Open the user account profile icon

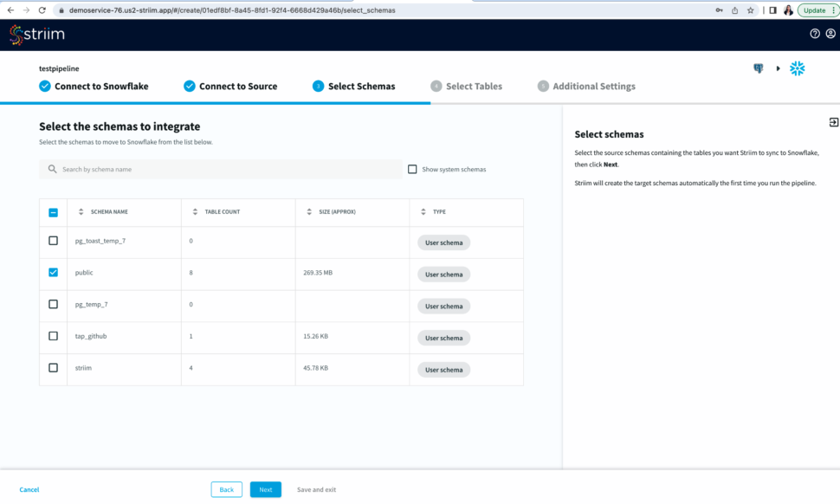(829, 34)
